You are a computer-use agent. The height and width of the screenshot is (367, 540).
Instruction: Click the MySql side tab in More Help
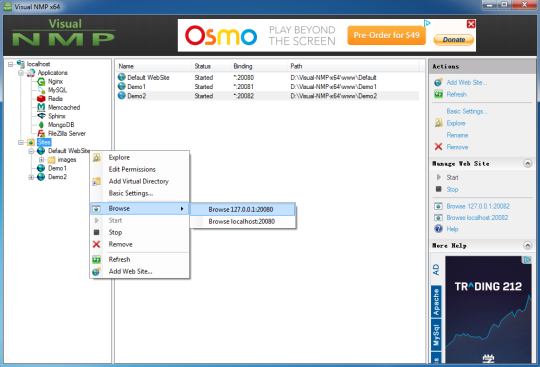(436, 335)
